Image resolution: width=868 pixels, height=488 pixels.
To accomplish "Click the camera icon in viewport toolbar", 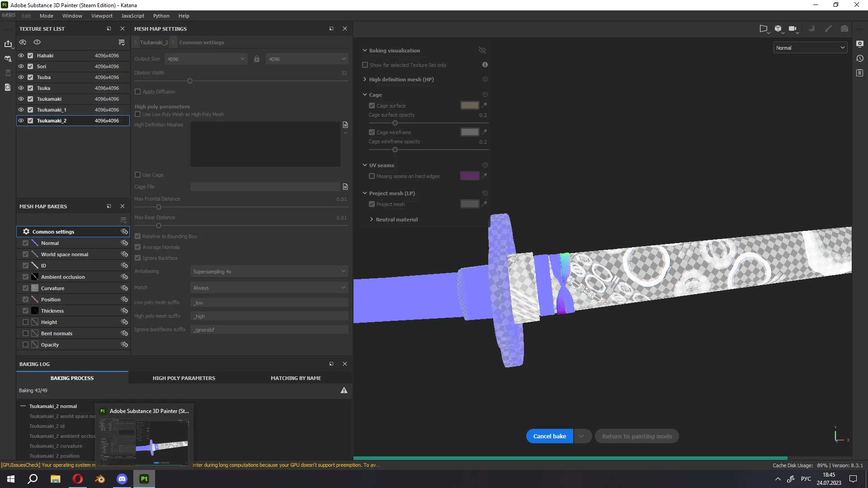I will click(x=844, y=28).
